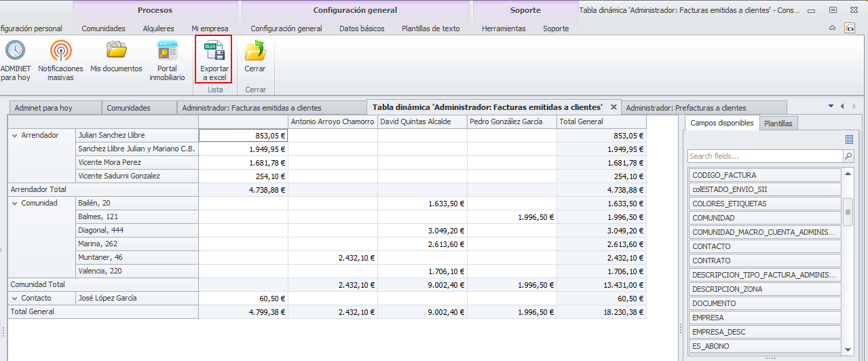Select the Bailén, 20 row
The width and height of the screenshot is (868, 361).
(x=137, y=204)
